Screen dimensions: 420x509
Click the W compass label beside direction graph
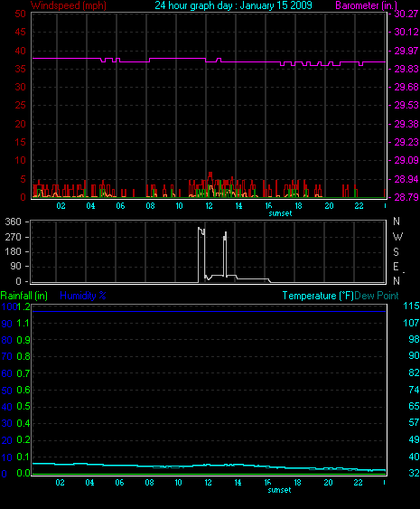(397, 237)
